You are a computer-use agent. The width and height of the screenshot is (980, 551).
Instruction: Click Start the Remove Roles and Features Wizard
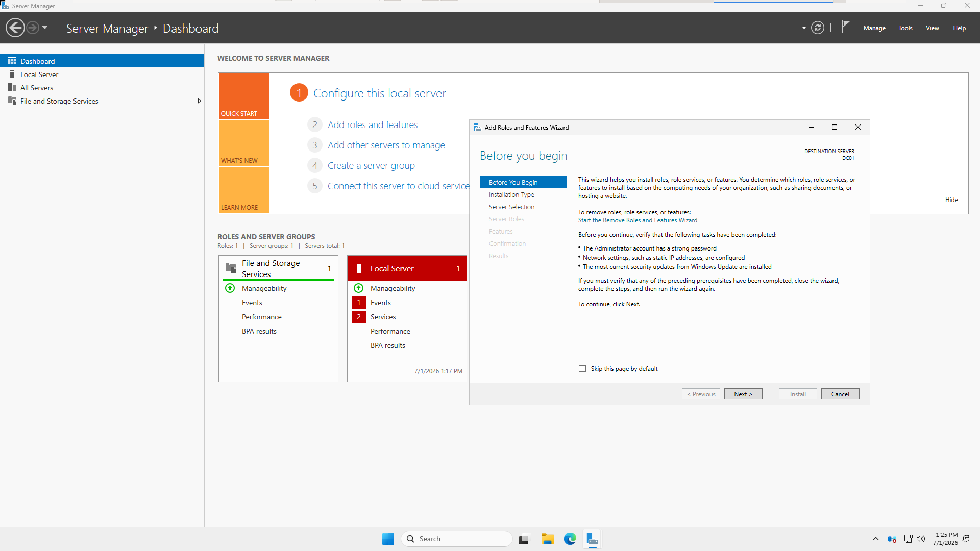tap(638, 220)
